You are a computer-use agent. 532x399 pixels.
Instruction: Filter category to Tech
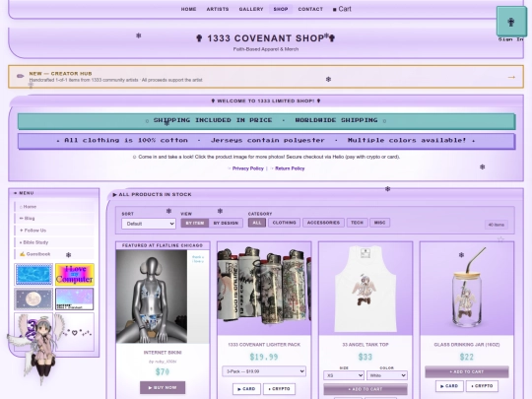(x=357, y=223)
